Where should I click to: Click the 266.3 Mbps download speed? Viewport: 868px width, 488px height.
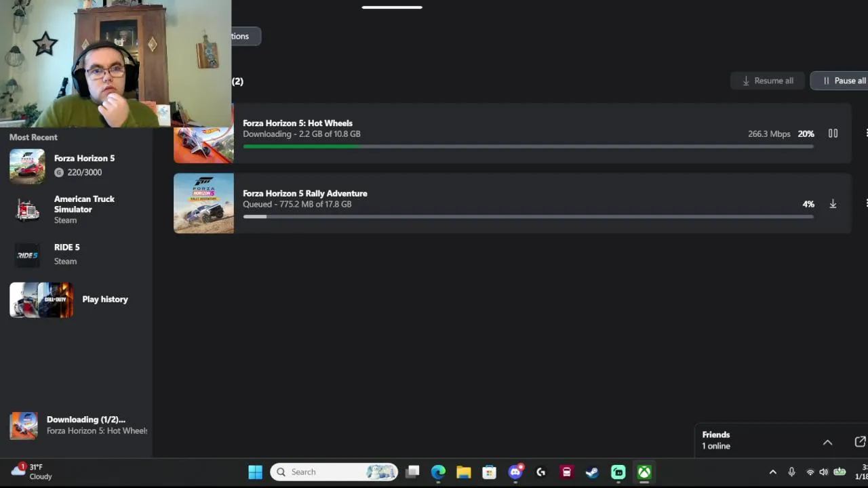tap(769, 134)
